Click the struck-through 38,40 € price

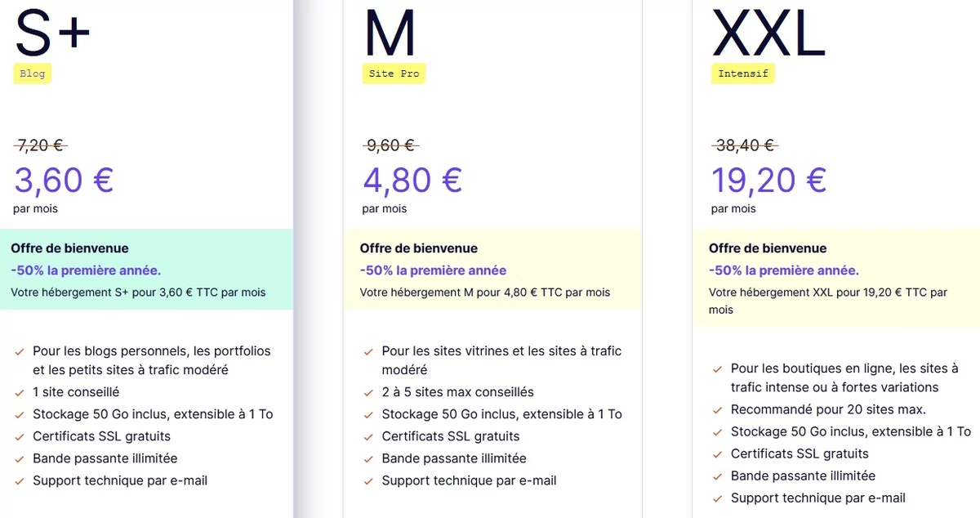pyautogui.click(x=744, y=145)
